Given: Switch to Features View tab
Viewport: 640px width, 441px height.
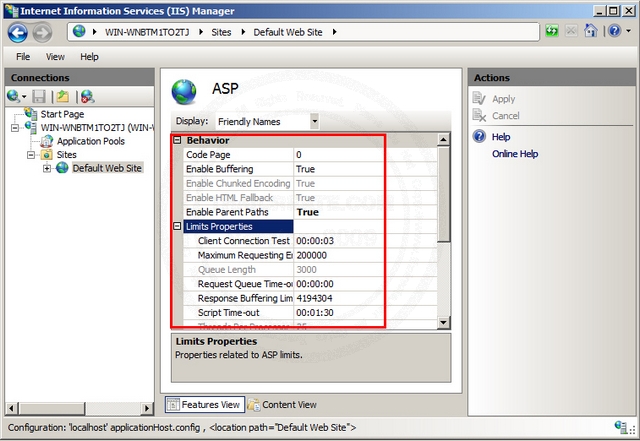Looking at the screenshot, I should tap(205, 405).
